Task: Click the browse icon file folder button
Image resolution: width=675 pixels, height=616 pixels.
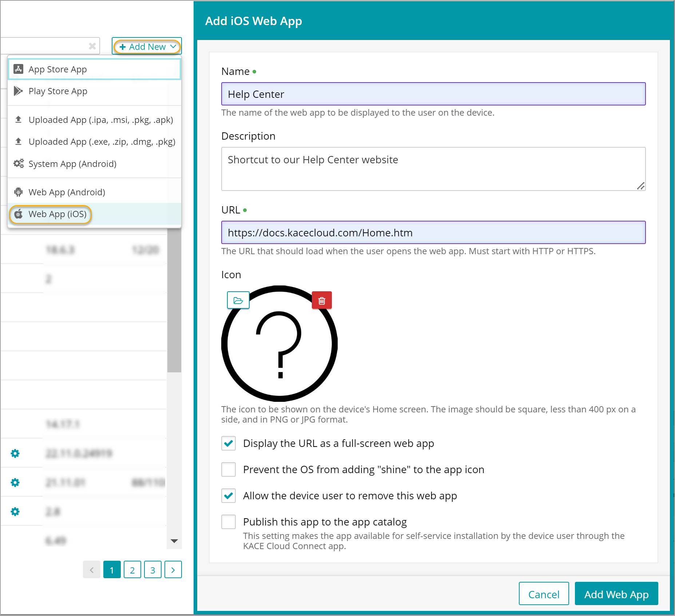Action: (238, 300)
